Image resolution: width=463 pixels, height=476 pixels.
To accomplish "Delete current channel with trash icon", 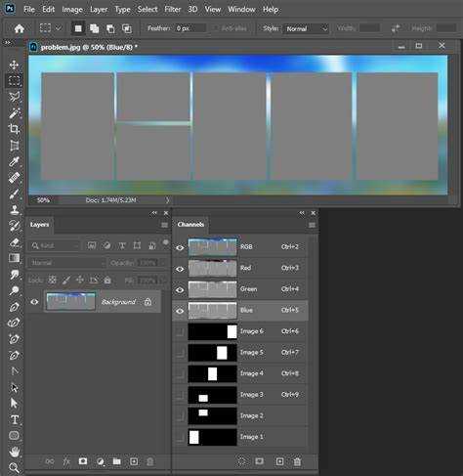I will click(x=297, y=461).
